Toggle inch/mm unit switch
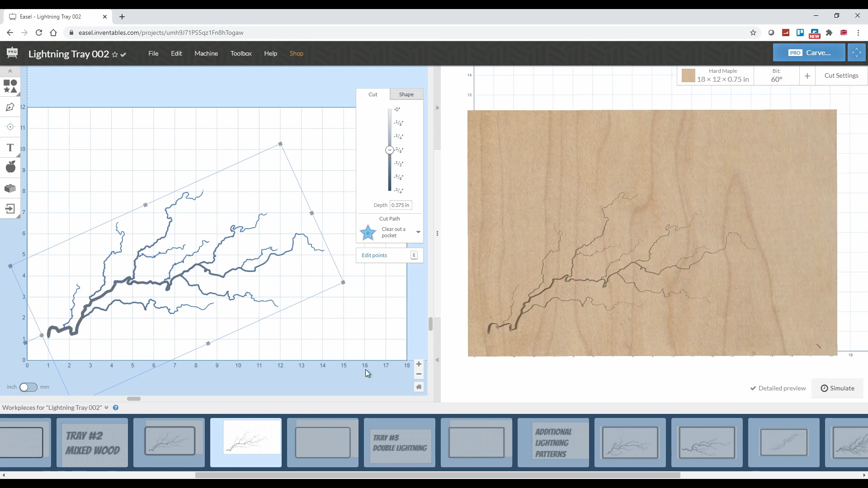 [x=28, y=387]
